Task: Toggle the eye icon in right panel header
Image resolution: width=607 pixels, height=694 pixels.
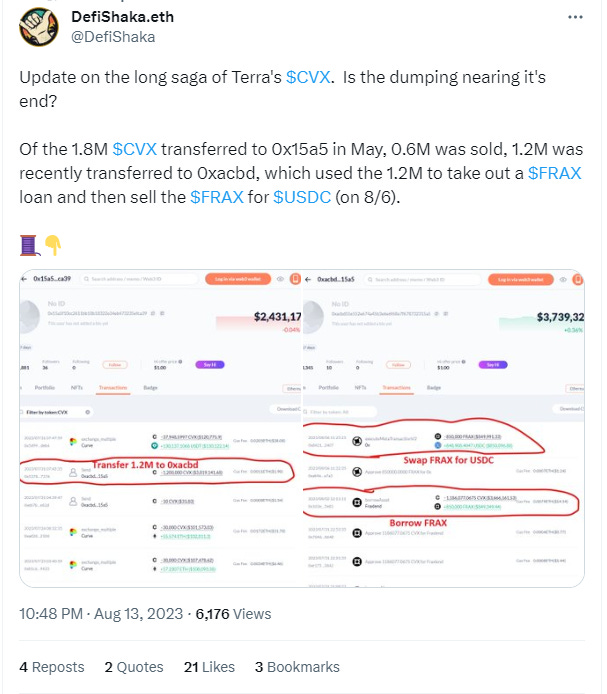Action: point(563,279)
